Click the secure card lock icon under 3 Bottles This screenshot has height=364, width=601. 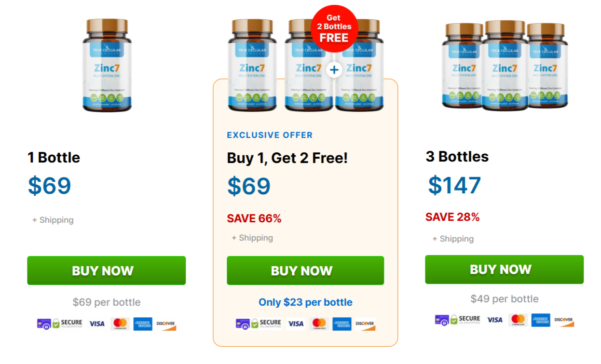pos(441,320)
